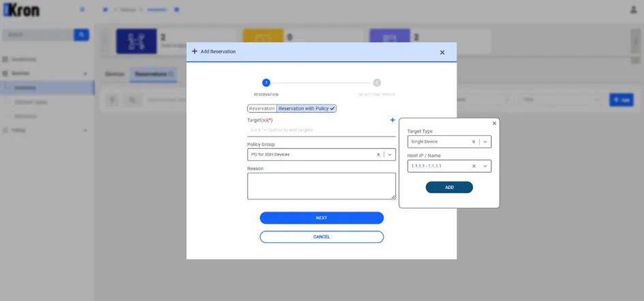Click inside the Reason text area
This screenshot has height=301, width=644.
click(x=322, y=186)
